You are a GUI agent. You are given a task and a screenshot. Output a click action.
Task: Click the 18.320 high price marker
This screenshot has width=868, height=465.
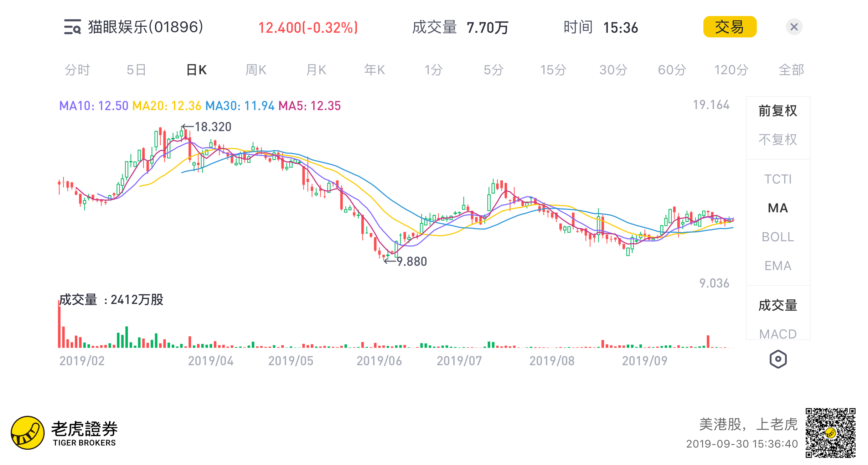pos(213,127)
